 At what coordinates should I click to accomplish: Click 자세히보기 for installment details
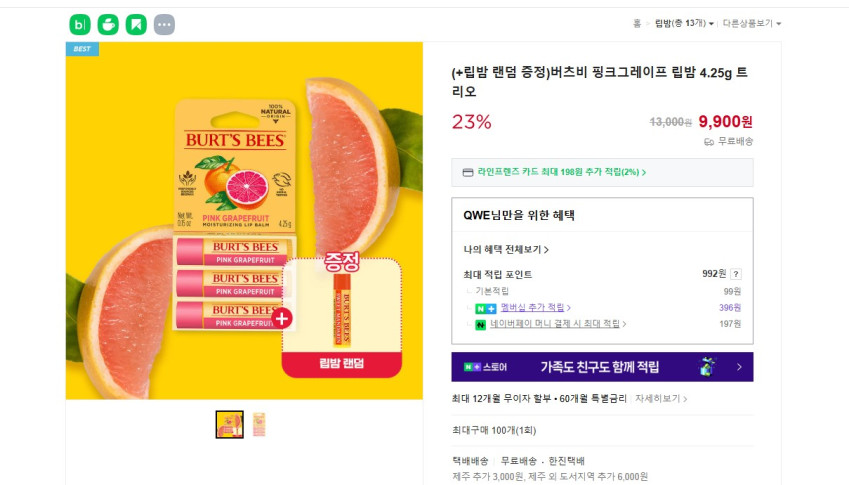pos(660,398)
